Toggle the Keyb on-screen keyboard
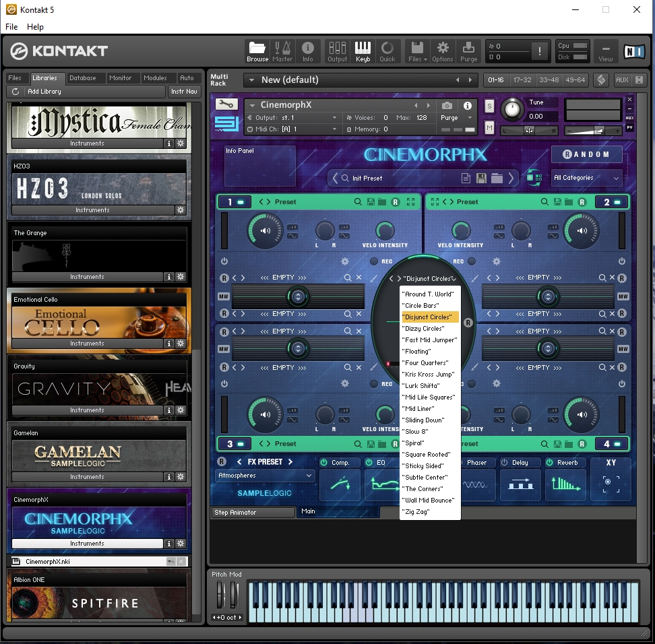The width and height of the screenshot is (655, 644). pos(363,51)
